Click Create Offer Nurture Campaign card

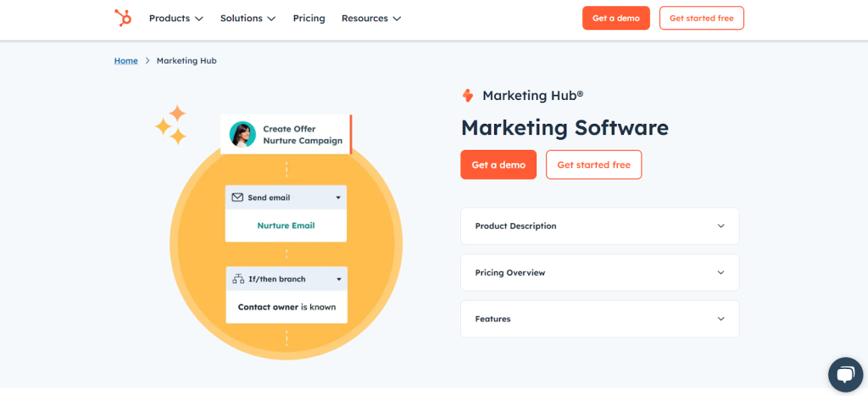(287, 135)
